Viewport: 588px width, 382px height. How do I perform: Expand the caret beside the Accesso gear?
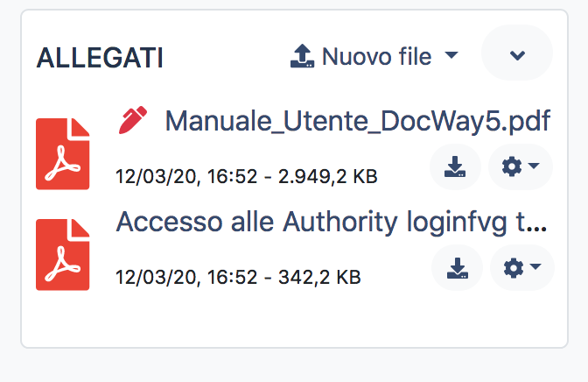[535, 266]
